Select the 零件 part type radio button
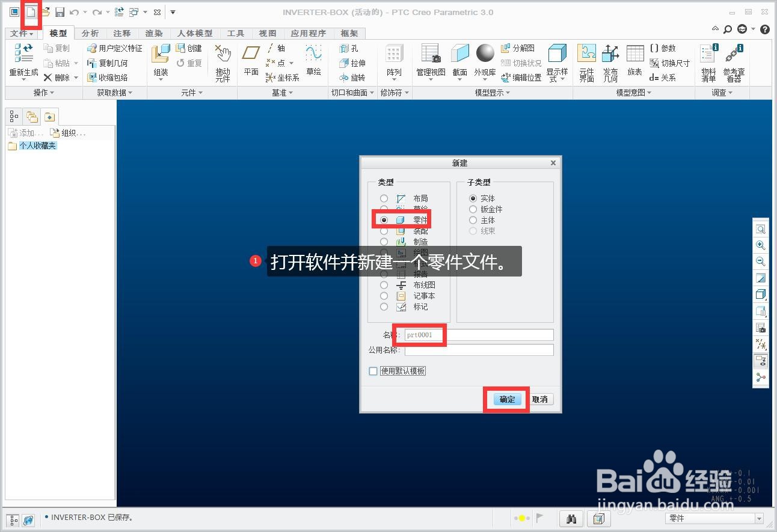Screen dimensions: 777x532 [384, 220]
